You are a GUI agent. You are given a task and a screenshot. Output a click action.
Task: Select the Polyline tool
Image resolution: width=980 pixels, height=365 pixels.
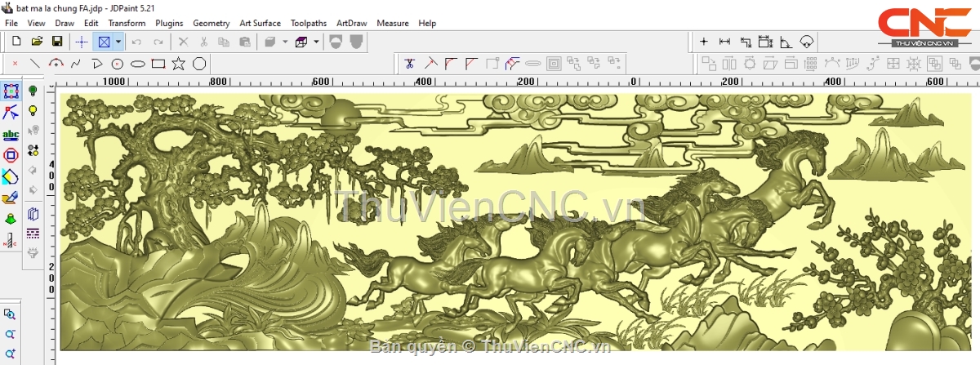pos(96,63)
